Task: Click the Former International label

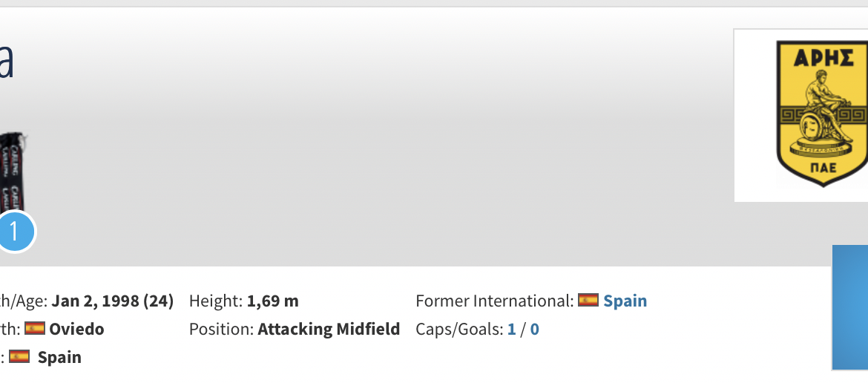Action: tap(494, 301)
